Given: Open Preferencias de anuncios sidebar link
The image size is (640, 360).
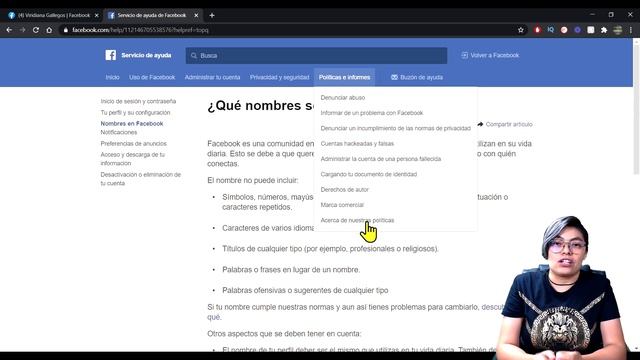Looking at the screenshot, I should click(133, 144).
